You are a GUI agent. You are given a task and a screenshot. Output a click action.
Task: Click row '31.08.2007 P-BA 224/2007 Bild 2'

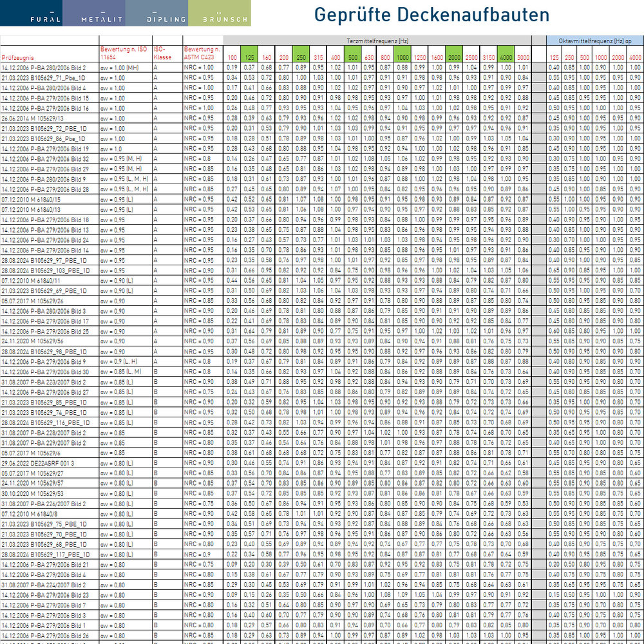point(321,585)
